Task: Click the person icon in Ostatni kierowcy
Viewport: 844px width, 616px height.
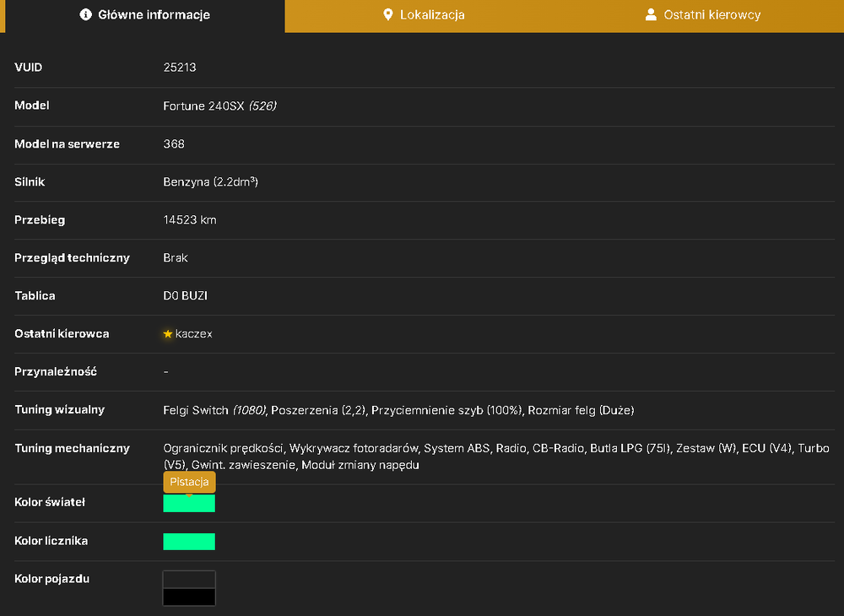Action: 651,14
